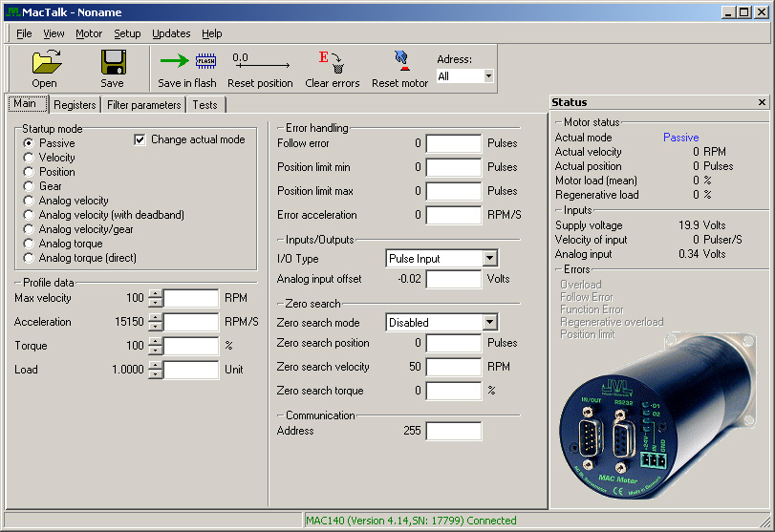
Task: Open the Motor menu
Action: [89, 33]
